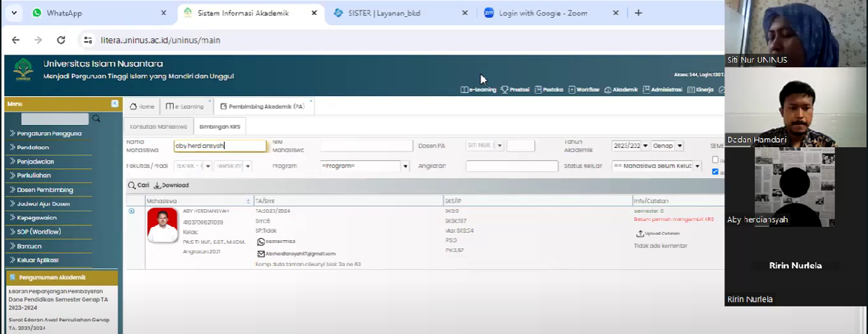Open the Program dropdown list
This screenshot has width=868, height=334.
405,166
